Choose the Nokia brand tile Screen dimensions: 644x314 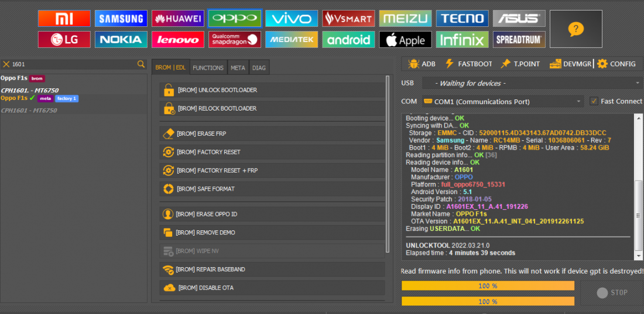(x=121, y=39)
